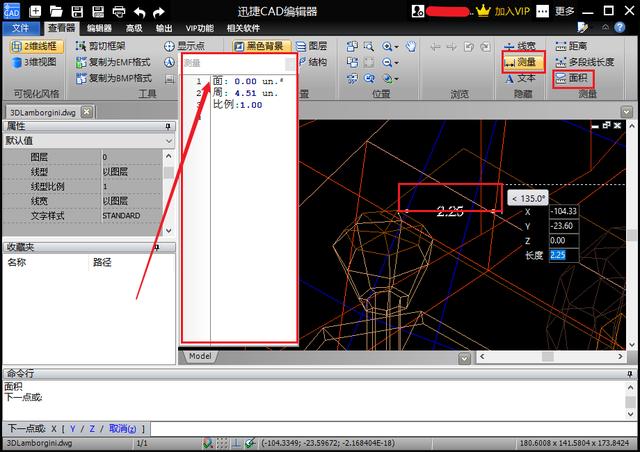Viewport: 640px width, 452px height.
Task: Click the Y option link
Action: (x=72, y=429)
